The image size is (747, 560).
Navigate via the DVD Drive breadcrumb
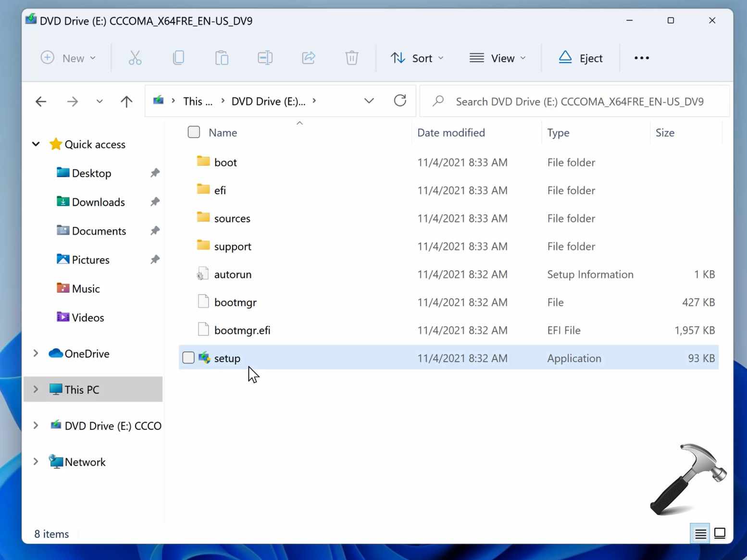[x=268, y=101]
